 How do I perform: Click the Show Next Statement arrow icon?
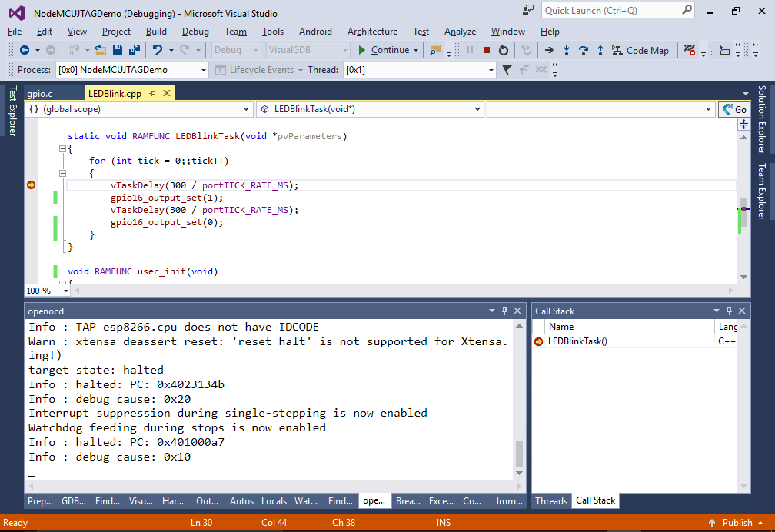(x=549, y=50)
